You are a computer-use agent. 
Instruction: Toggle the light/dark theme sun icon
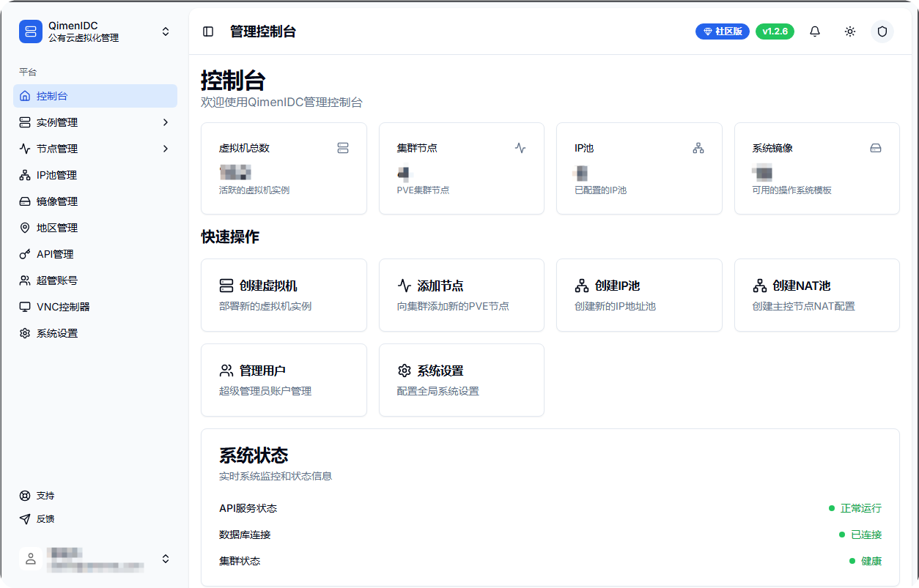click(849, 31)
